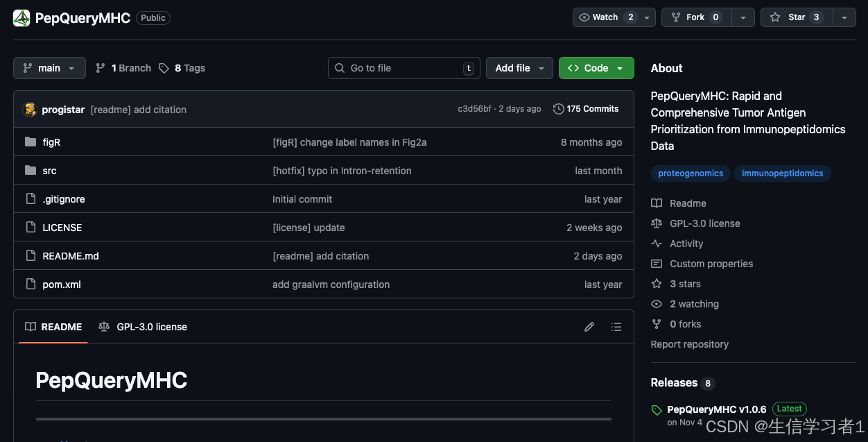The height and width of the screenshot is (442, 868).
Task: Click the clock history icon beside 175 Commits
Action: [558, 109]
